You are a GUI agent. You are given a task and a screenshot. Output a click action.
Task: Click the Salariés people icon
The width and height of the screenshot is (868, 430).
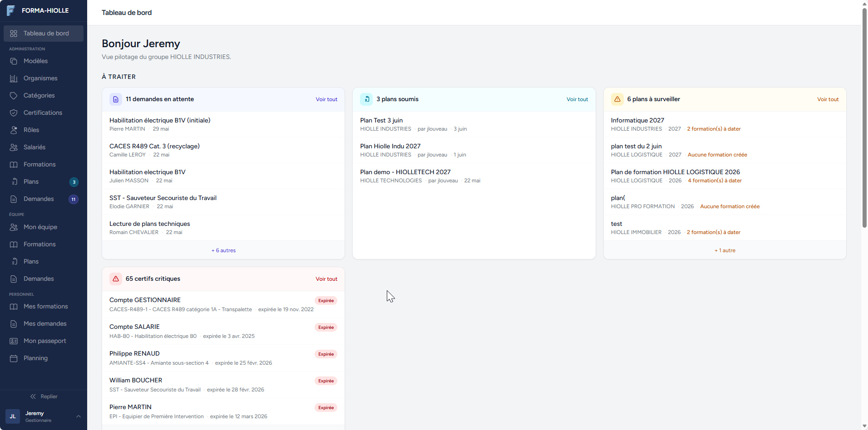(14, 147)
